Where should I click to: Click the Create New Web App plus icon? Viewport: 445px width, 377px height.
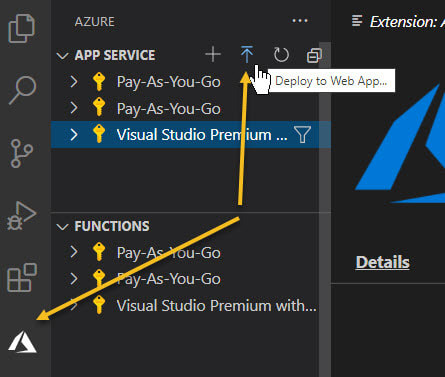213,55
